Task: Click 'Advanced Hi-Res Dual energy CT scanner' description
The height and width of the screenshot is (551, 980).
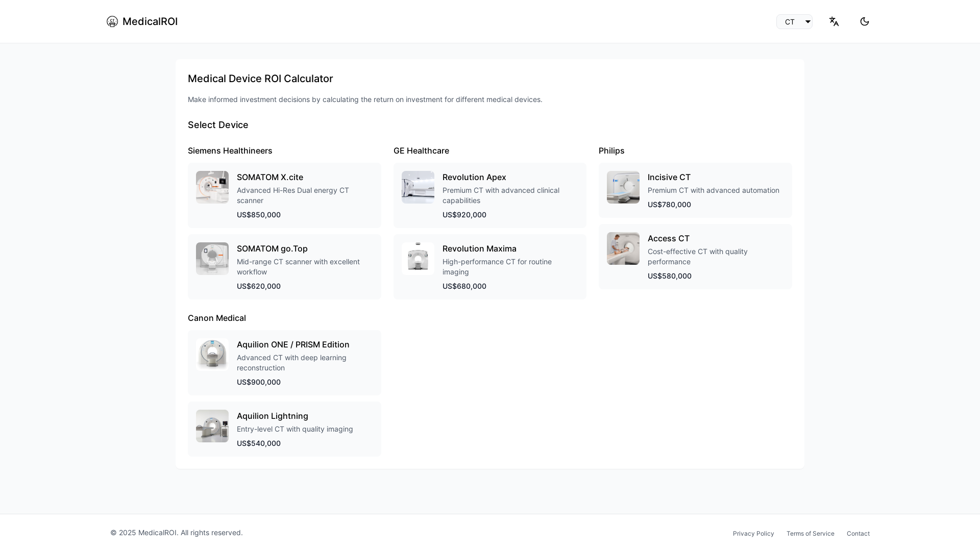Action: (293, 195)
